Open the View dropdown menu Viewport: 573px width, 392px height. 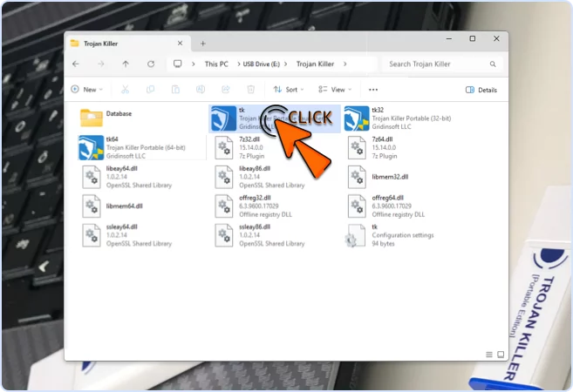click(x=335, y=90)
